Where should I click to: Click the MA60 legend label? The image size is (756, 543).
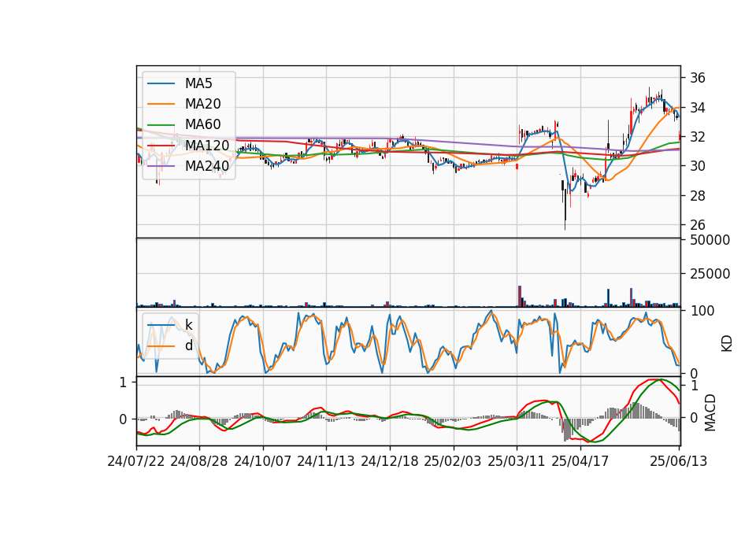(203, 124)
